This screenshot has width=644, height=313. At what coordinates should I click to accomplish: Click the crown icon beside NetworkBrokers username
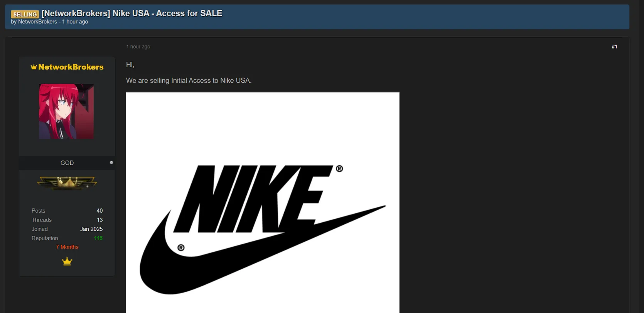[34, 67]
